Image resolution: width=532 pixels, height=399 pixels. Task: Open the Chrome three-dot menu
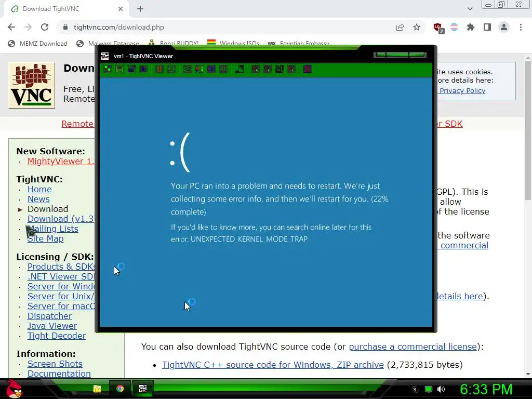(521, 27)
